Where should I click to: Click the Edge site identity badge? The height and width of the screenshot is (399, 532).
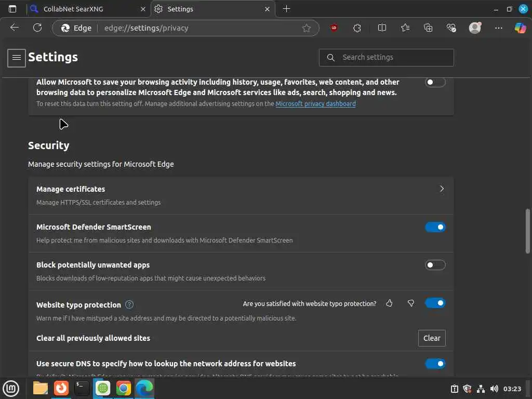click(x=76, y=28)
